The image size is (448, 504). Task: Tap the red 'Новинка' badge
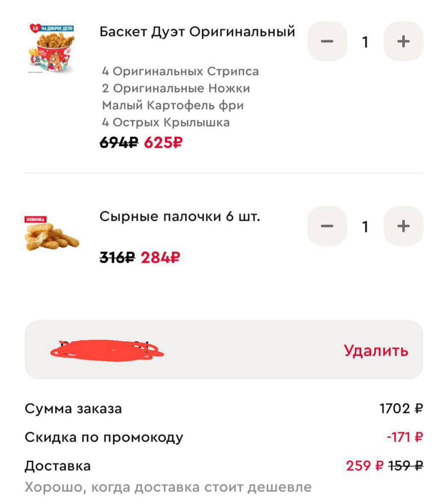[x=35, y=219]
